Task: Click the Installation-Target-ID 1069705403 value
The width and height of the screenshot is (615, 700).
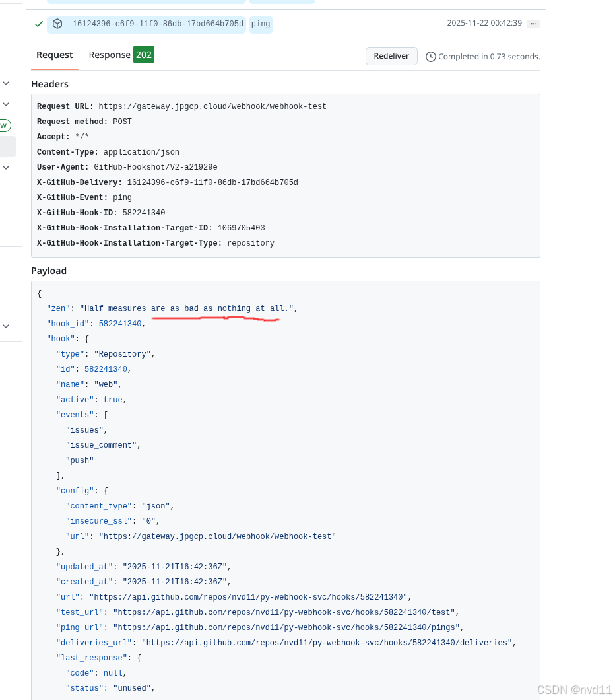Action: point(242,228)
